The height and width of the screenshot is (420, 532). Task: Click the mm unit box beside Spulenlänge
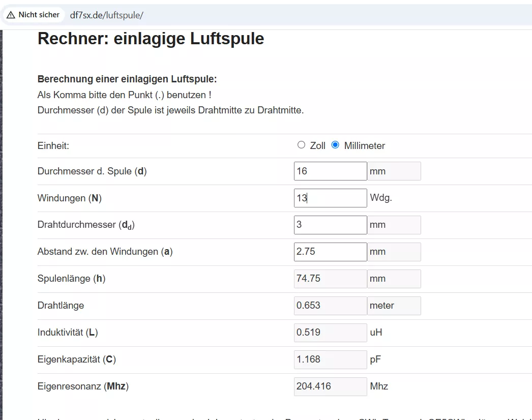point(394,279)
